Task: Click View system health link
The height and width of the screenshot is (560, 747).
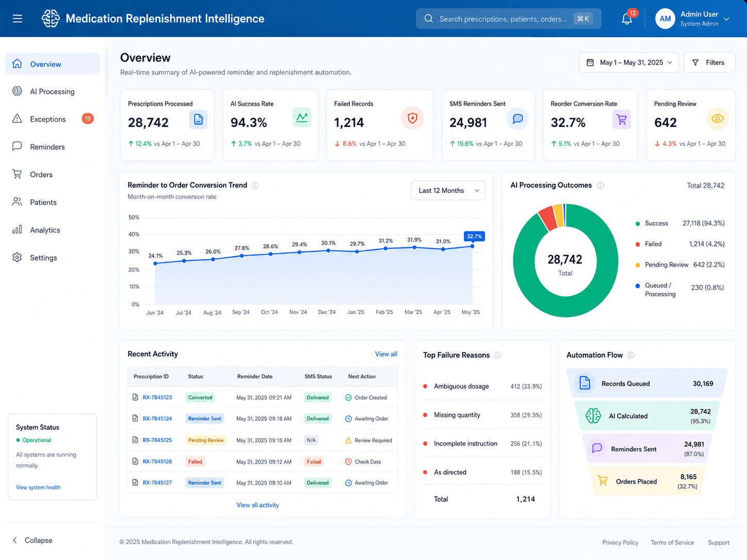Action: pos(38,487)
